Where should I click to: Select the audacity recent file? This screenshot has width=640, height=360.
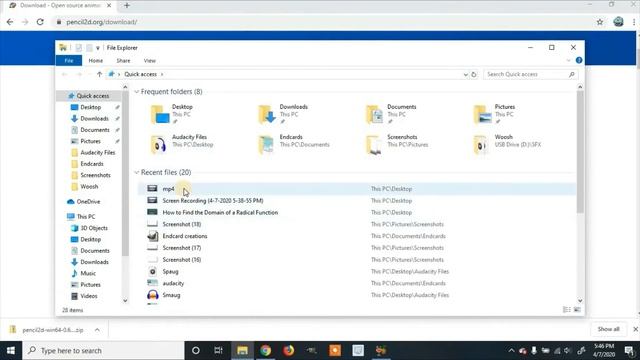tap(357, 284)
